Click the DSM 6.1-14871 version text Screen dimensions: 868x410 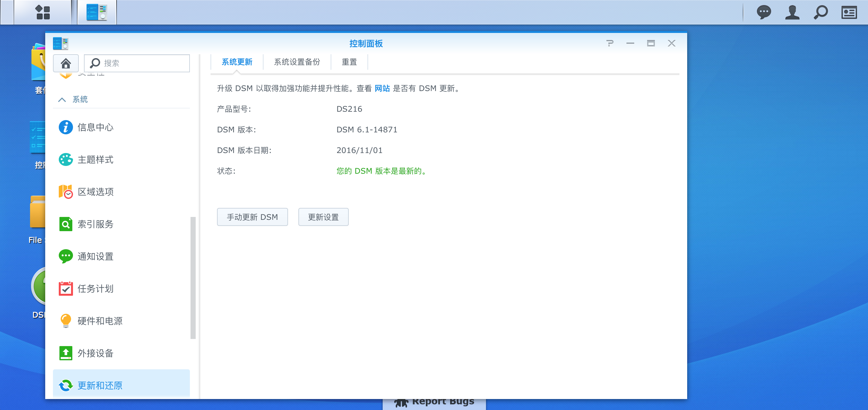click(367, 130)
